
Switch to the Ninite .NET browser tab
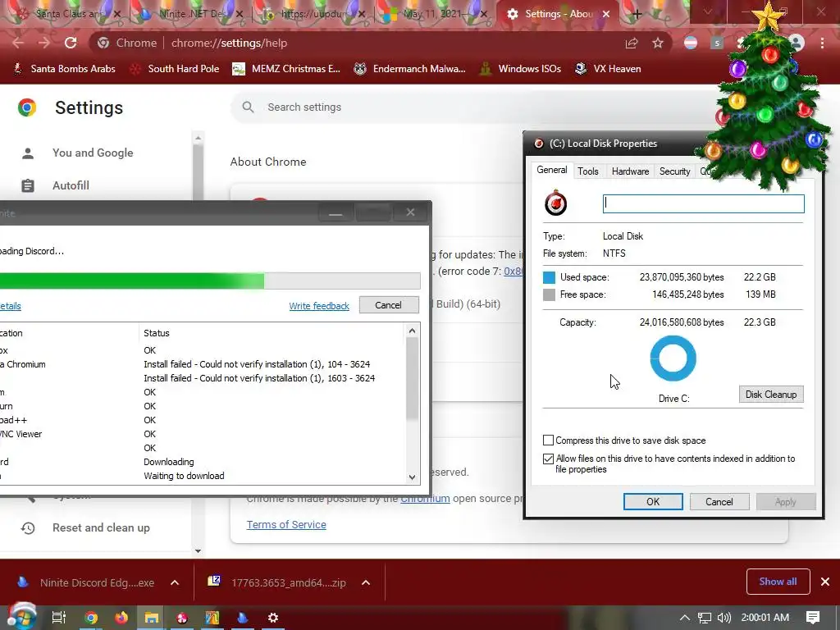click(x=194, y=14)
